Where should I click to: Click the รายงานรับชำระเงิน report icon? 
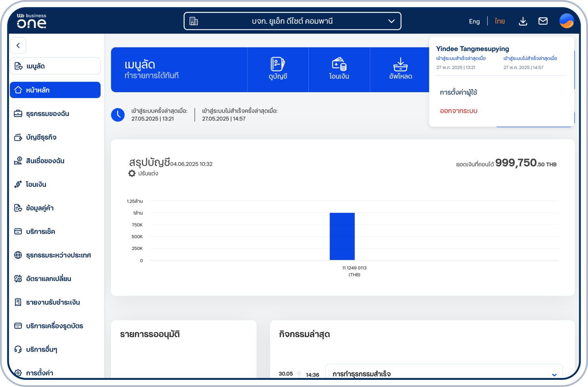click(18, 302)
